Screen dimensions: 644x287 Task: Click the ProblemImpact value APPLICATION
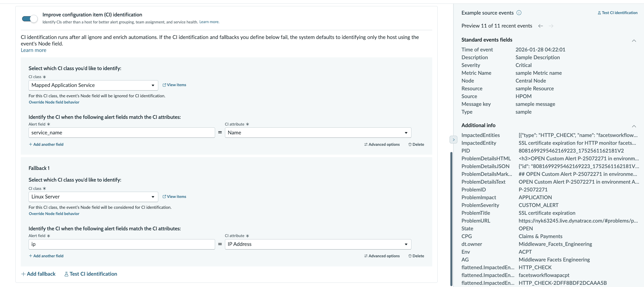tap(535, 197)
